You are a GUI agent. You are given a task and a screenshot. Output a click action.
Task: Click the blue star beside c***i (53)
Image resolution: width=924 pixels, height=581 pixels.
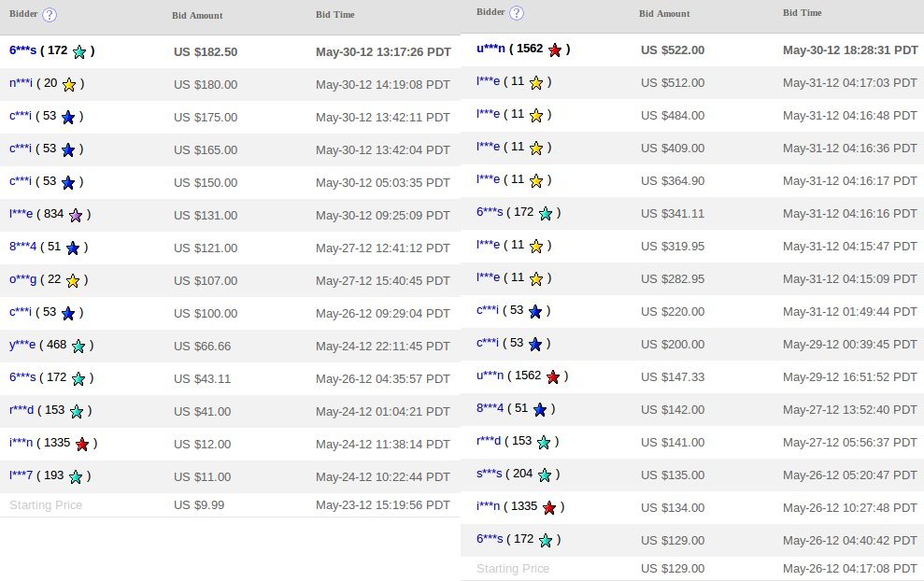click(x=65, y=118)
